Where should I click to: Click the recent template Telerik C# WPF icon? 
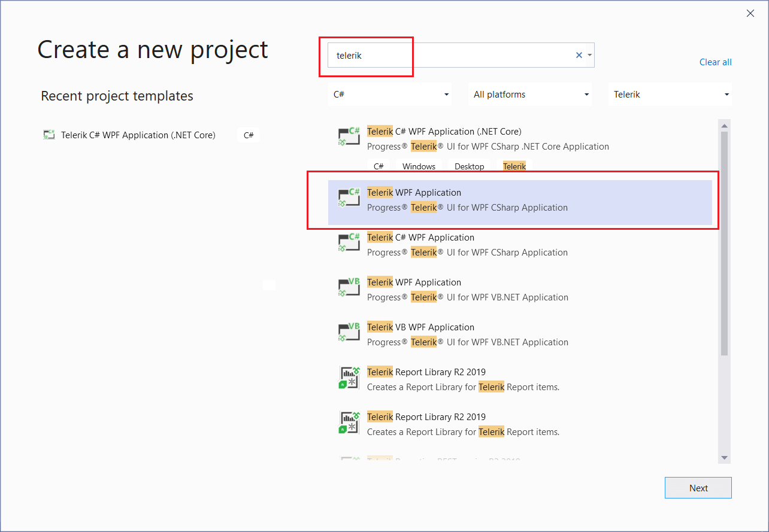(49, 135)
